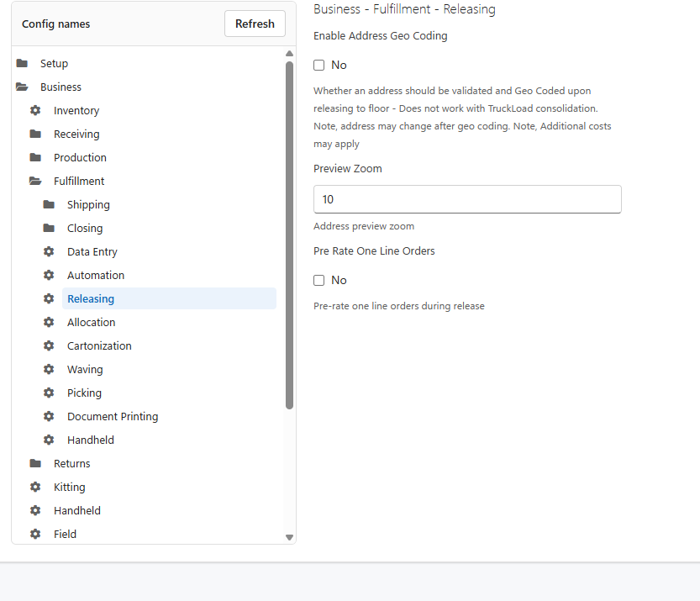Check the Pre Rate One Line Orders box

pos(318,281)
